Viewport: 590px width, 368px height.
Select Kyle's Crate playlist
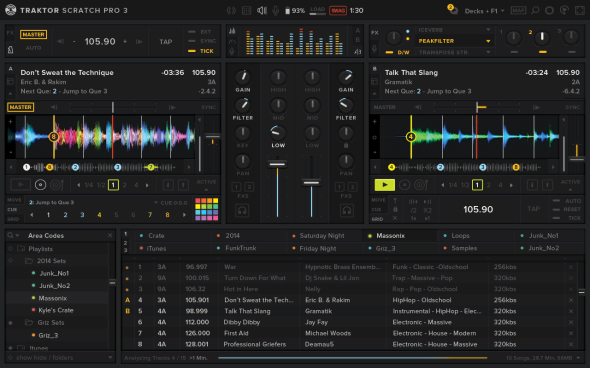56,310
